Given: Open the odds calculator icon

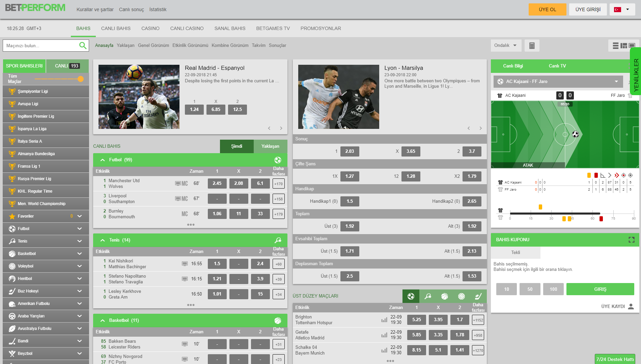Looking at the screenshot, I should pos(532,46).
